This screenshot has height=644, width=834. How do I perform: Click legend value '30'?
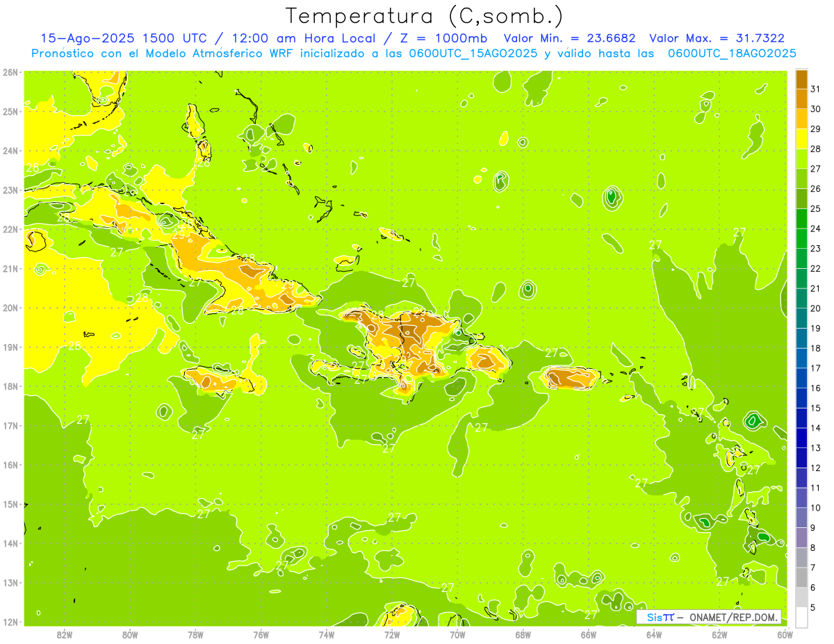click(x=815, y=109)
